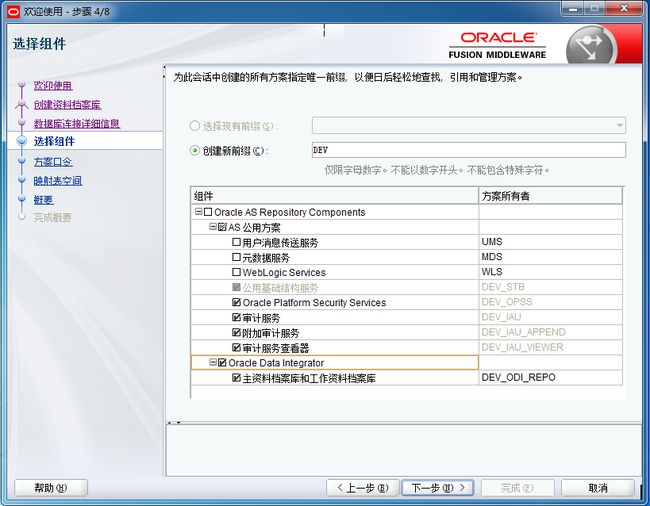
Task: Click the Oracle icon in title bar
Action: click(13, 11)
